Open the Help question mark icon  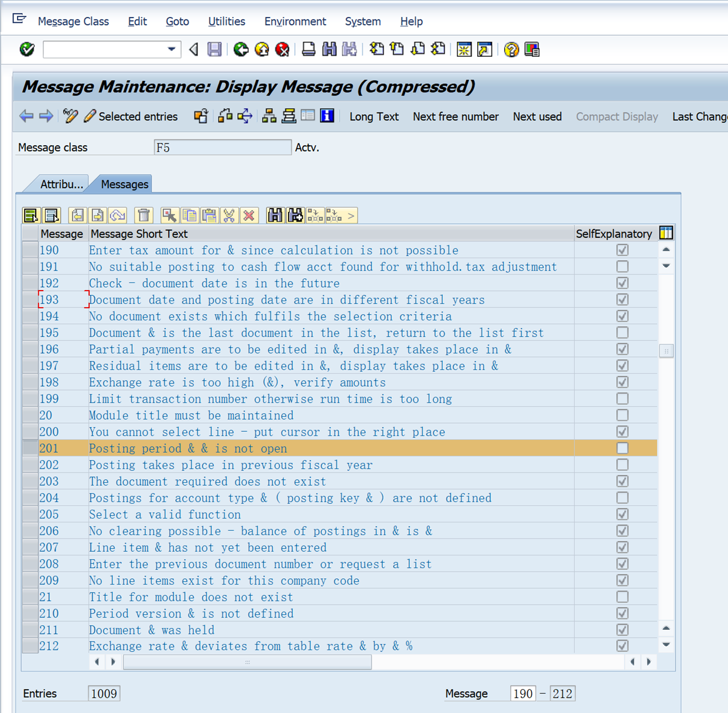[x=511, y=49]
